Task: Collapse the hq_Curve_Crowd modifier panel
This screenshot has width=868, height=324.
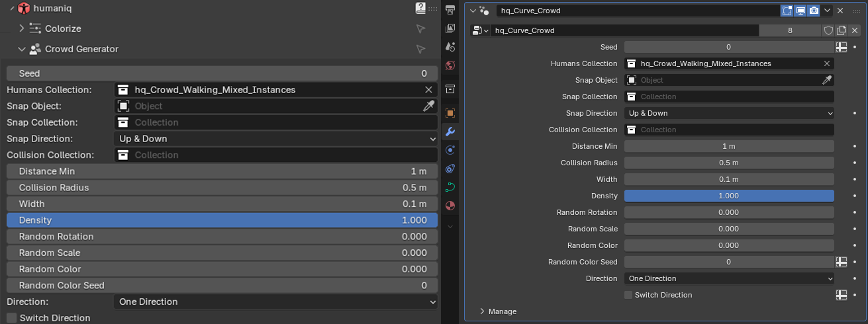Action: tap(471, 11)
